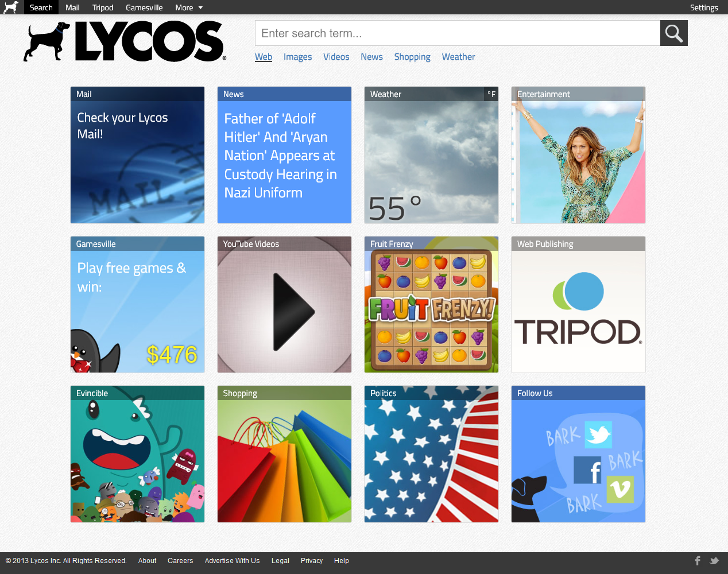
Task: Click the About footer link
Action: 147,561
